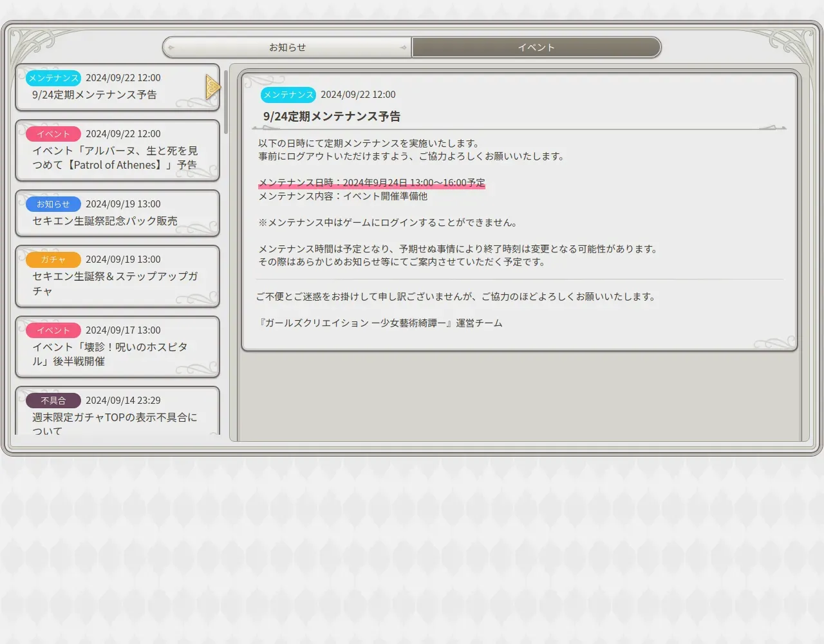Click メンテナンス時間は予定となり sentence
This screenshot has height=644, width=824.
[458, 249]
